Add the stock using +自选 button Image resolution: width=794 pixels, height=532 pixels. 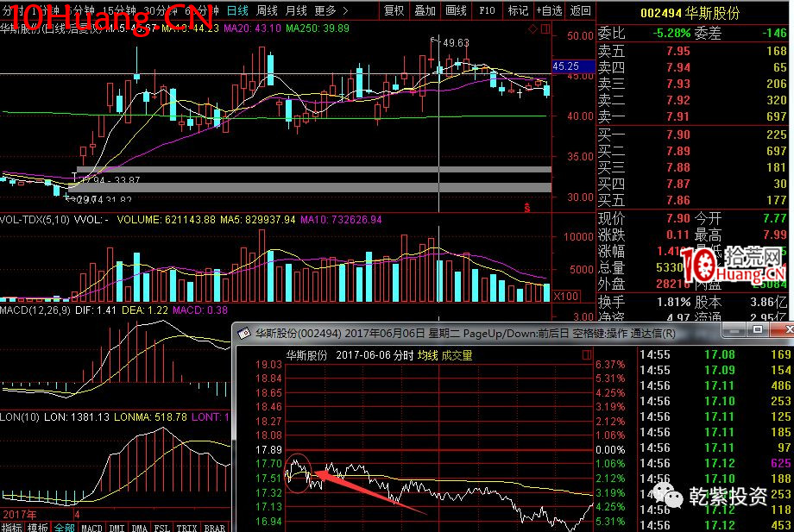click(549, 10)
